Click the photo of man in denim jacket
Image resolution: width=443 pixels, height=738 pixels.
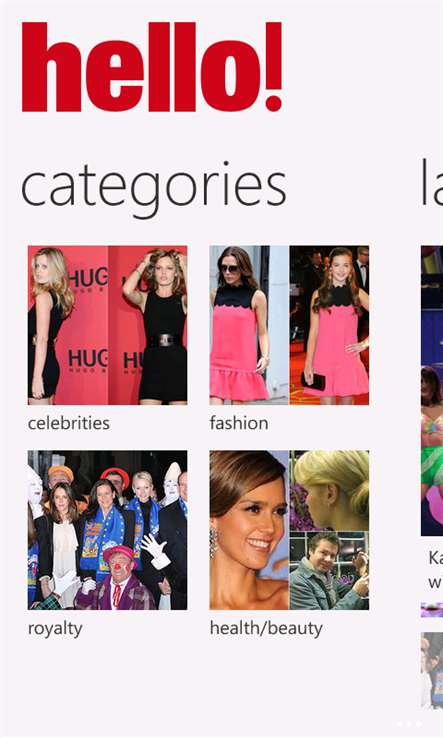click(x=329, y=571)
